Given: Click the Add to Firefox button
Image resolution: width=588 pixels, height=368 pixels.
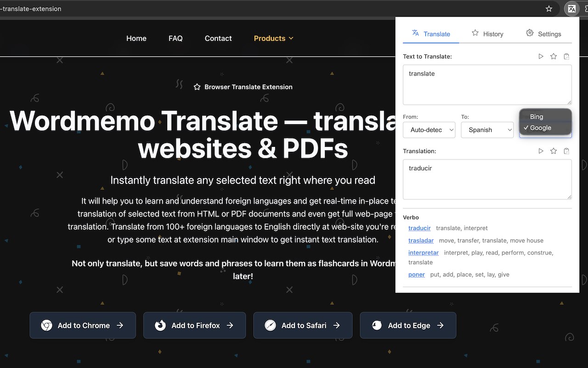Looking at the screenshot, I should click(x=194, y=325).
